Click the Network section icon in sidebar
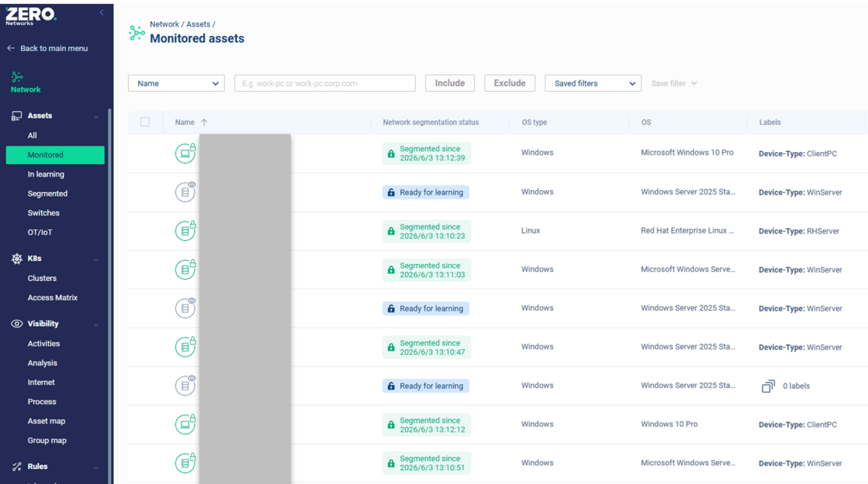 (x=18, y=77)
